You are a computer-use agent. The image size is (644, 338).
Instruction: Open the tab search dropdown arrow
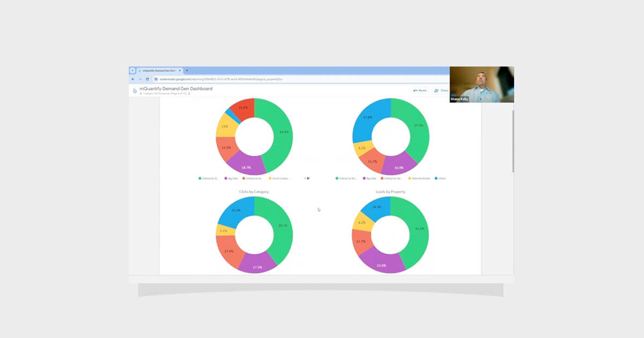(133, 70)
